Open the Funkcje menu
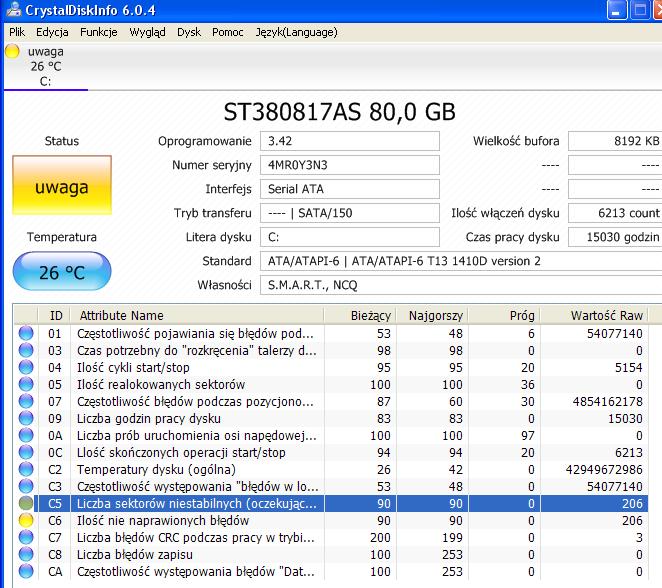This screenshot has height=588, width=662. [x=99, y=32]
